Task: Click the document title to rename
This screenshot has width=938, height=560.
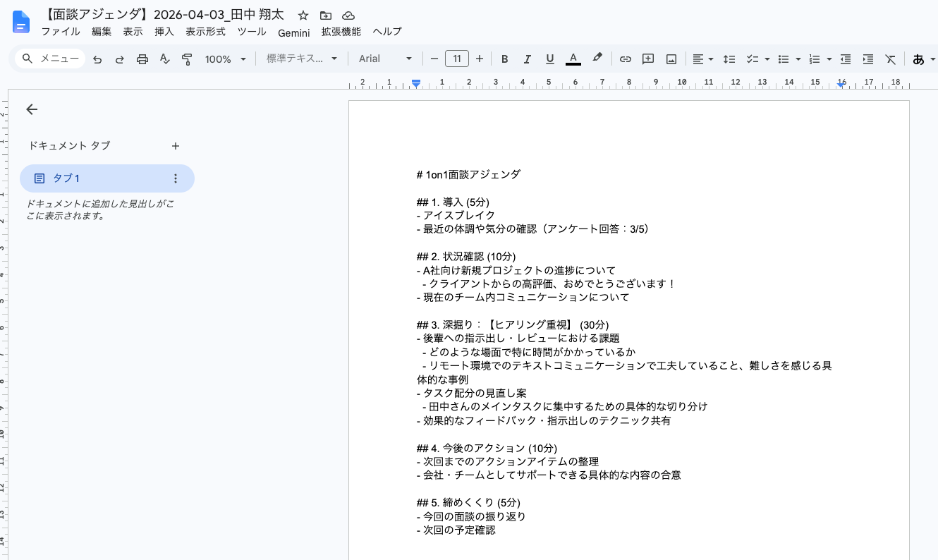Action: click(166, 15)
